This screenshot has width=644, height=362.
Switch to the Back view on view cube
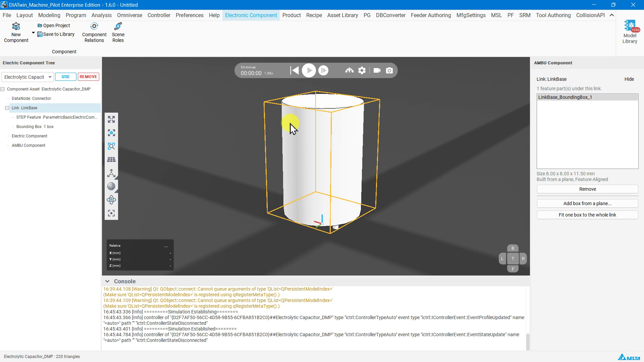513,248
